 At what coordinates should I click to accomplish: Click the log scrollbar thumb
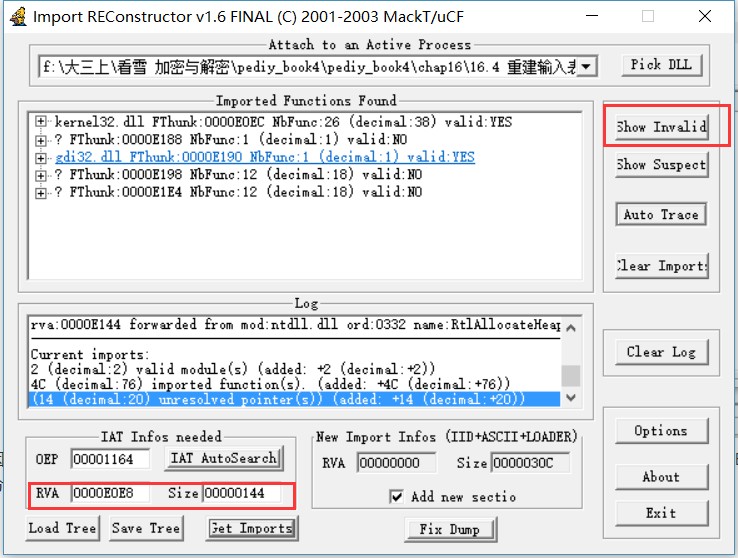(x=571, y=375)
